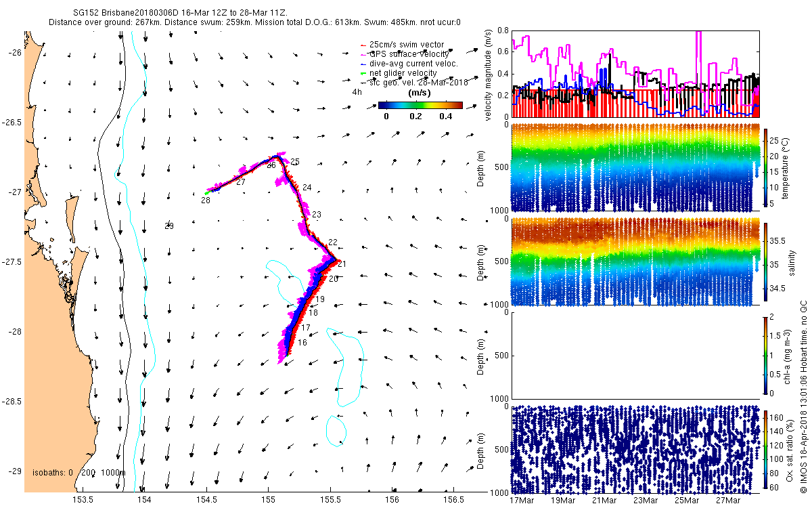Click the -26 latitude tick label

15,52
